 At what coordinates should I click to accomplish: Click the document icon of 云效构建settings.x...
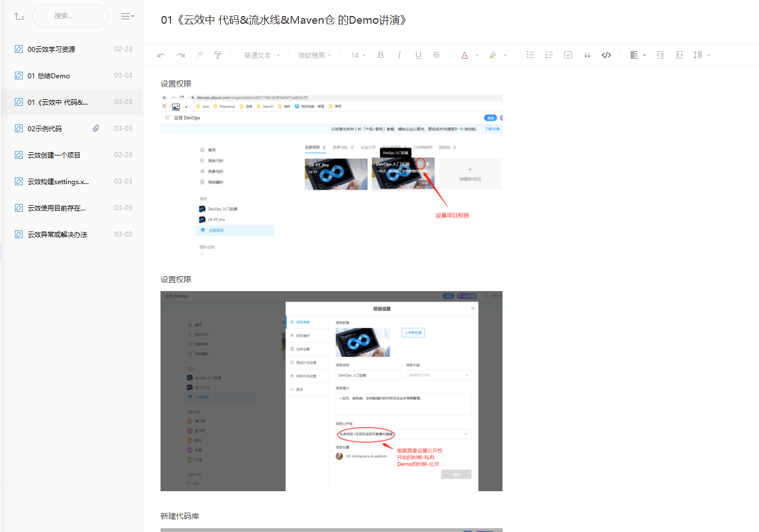point(19,181)
